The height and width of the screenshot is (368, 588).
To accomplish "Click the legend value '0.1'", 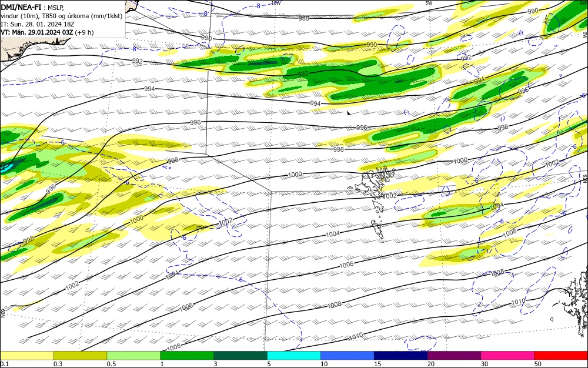I will [x=5, y=364].
